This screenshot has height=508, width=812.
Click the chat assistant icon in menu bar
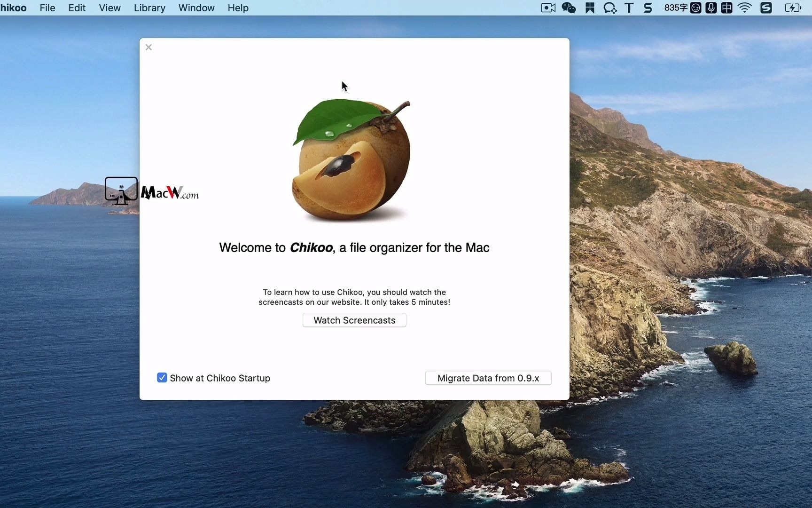coord(609,8)
